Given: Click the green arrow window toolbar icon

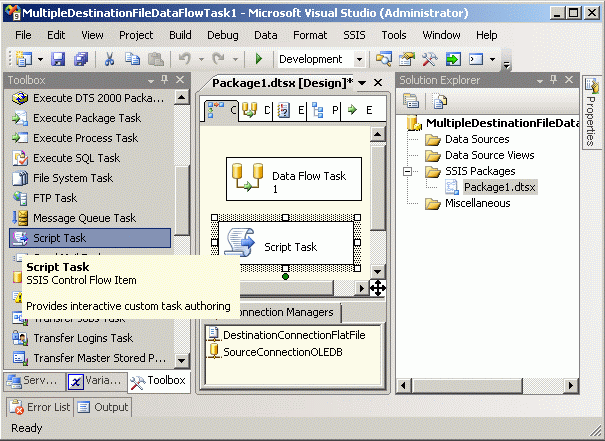Looking at the screenshot, I should [453, 59].
